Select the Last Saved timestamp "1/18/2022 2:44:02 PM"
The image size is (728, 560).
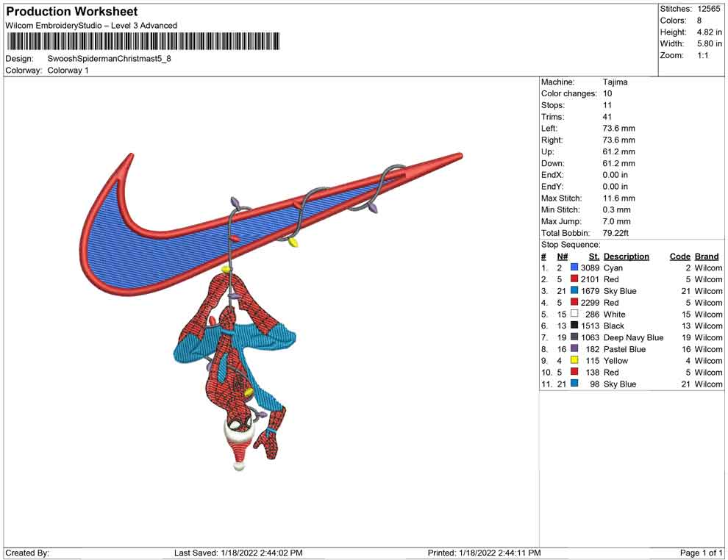[261, 553]
